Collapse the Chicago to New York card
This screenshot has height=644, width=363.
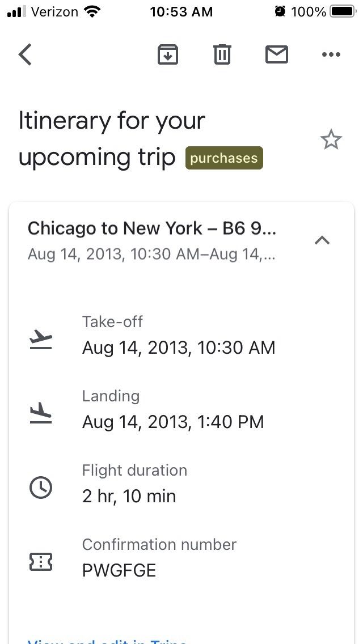tap(322, 240)
